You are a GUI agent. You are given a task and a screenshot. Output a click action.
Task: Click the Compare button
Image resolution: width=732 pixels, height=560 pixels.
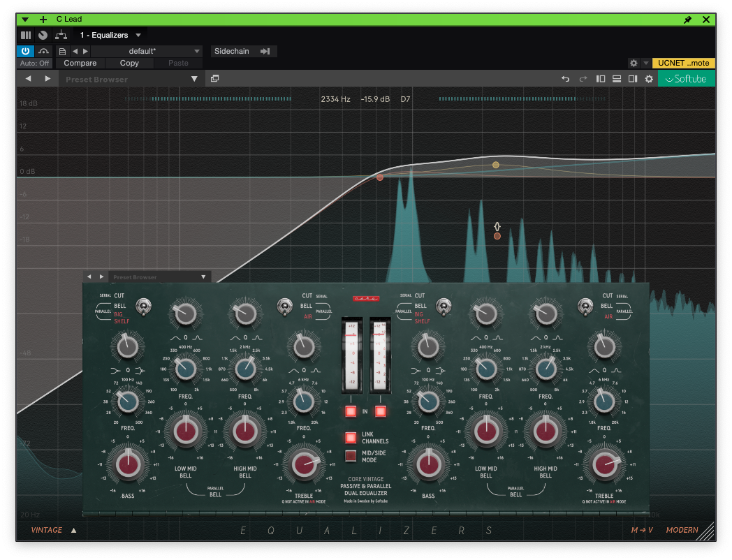pyautogui.click(x=80, y=63)
